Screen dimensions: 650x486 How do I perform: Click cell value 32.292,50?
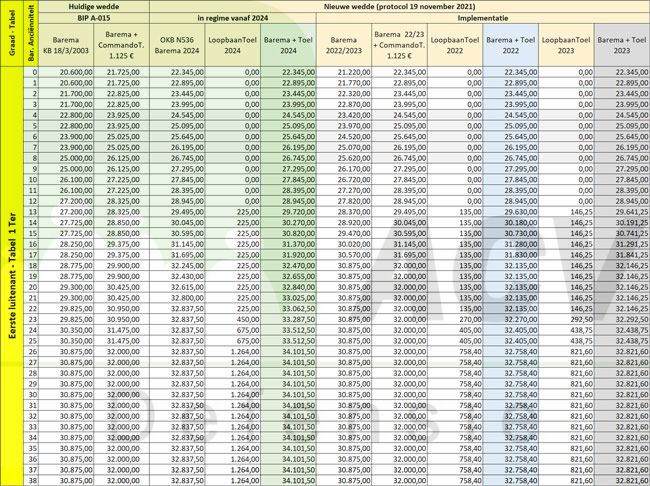click(632, 320)
